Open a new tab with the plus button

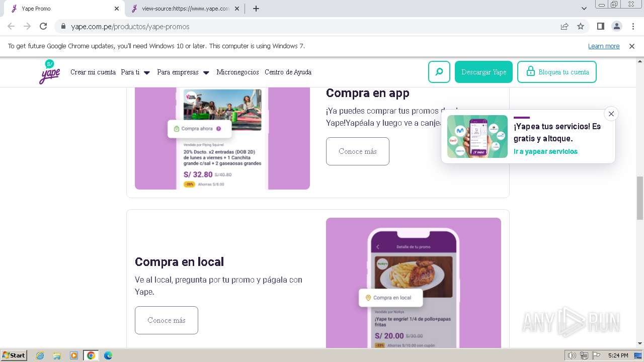(x=256, y=9)
